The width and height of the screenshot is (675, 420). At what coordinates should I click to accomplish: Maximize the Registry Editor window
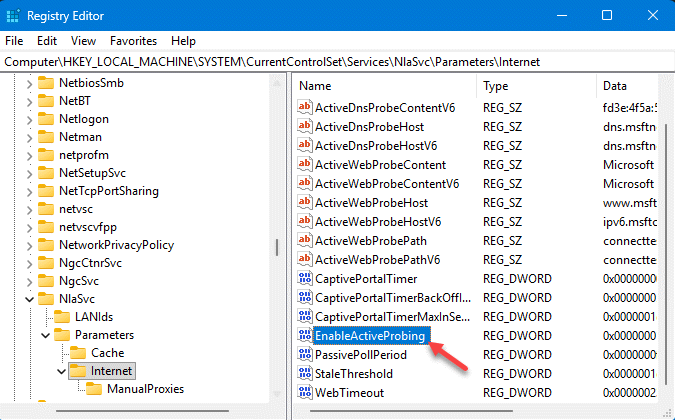607,15
